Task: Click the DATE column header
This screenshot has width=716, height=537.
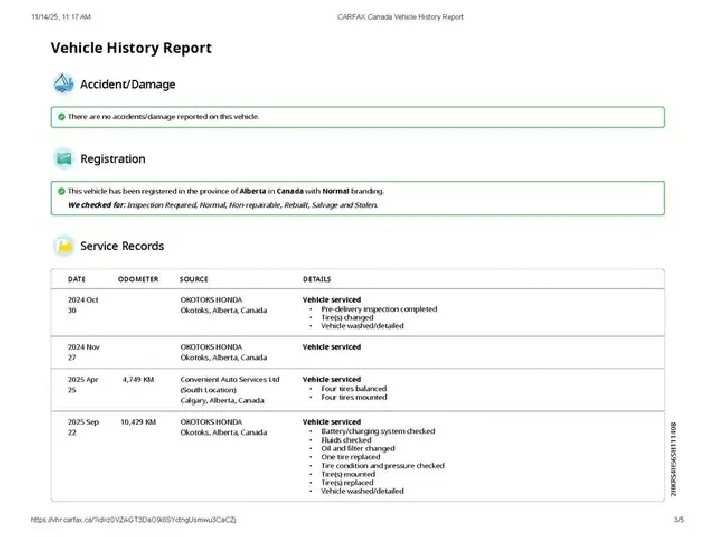Action: 77,279
